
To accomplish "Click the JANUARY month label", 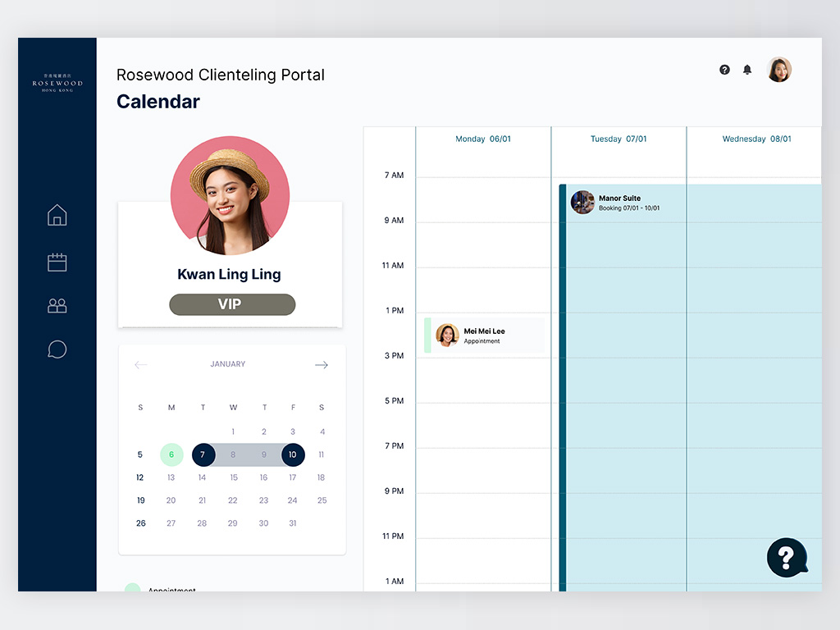I will tap(228, 364).
